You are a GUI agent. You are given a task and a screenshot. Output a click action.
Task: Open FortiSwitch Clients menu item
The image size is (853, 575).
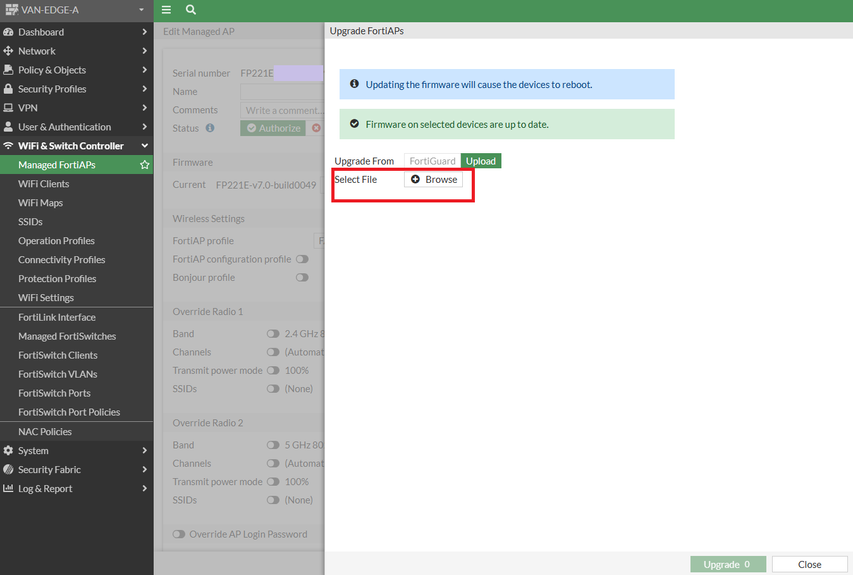[x=76, y=355]
